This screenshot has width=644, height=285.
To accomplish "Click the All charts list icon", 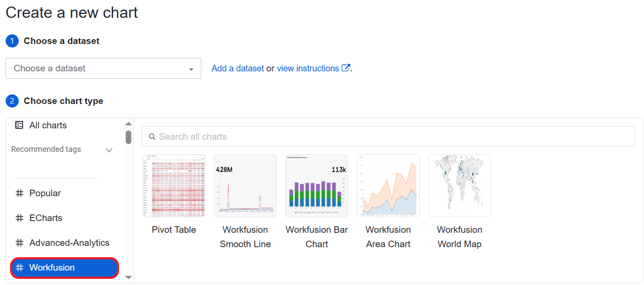I will pyautogui.click(x=19, y=125).
